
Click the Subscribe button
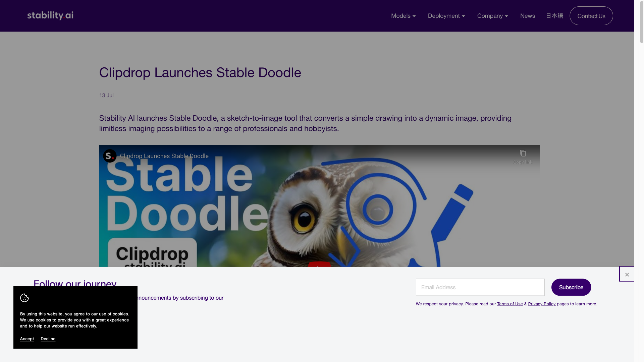[x=571, y=287]
